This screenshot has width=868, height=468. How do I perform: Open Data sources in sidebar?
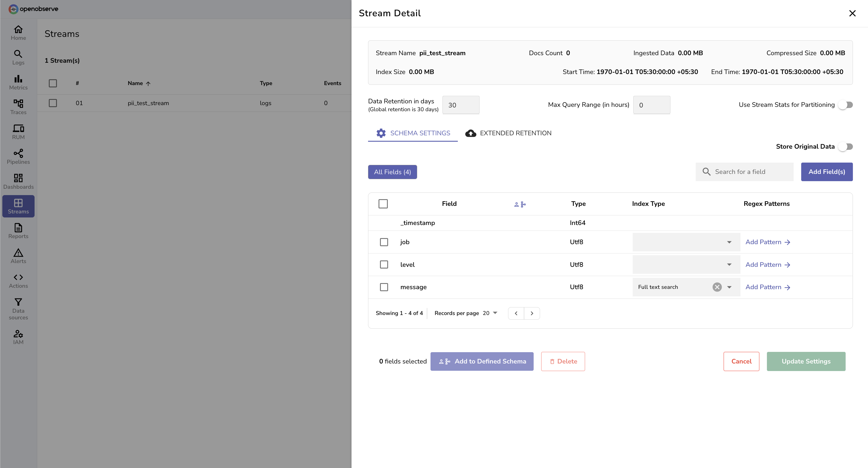[18, 309]
